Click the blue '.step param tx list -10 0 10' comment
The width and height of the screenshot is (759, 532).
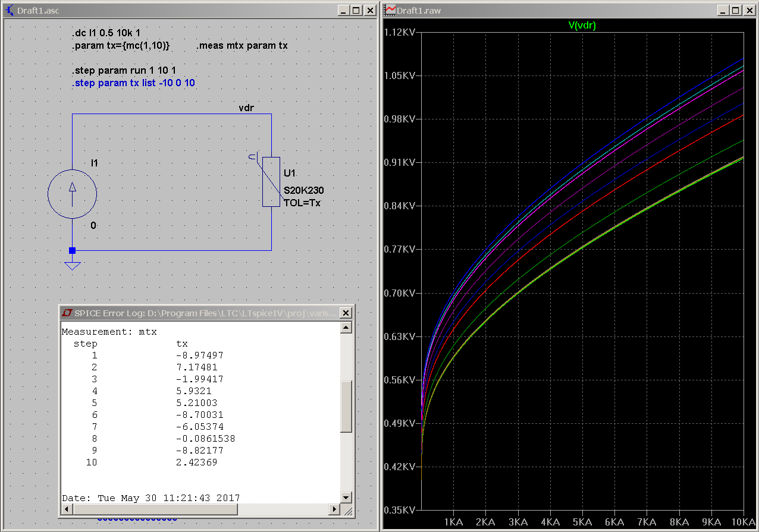[133, 83]
